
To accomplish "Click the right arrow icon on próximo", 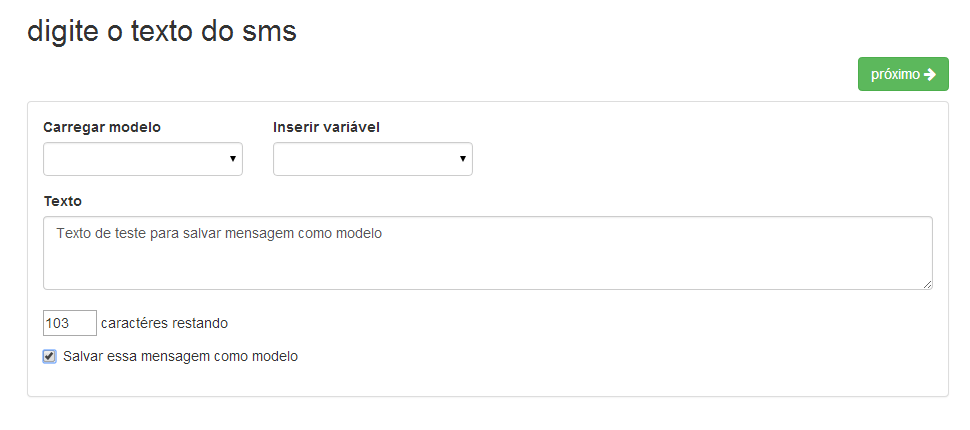I will [x=930, y=74].
